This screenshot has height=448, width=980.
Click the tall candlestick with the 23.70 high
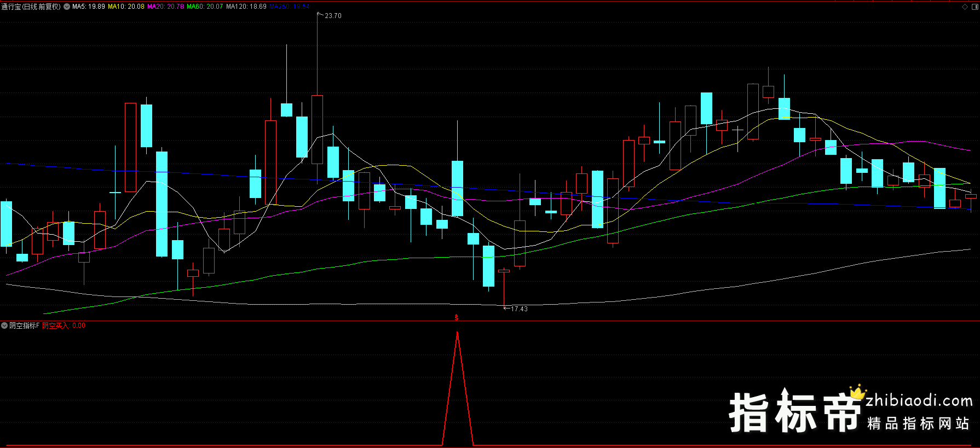317,129
